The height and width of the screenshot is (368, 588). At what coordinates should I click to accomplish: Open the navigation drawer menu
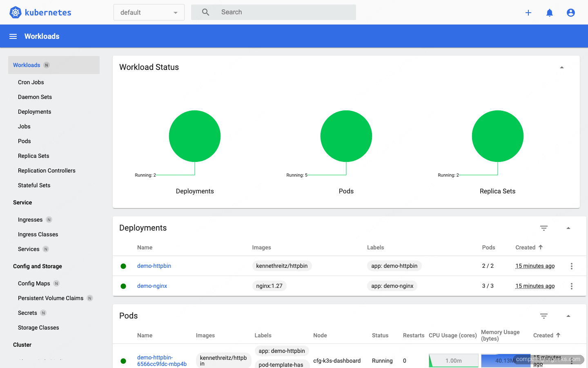[x=13, y=36]
